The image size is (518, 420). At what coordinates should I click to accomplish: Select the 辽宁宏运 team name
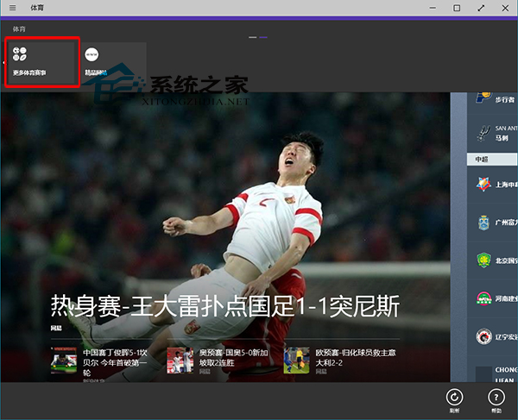point(506,337)
